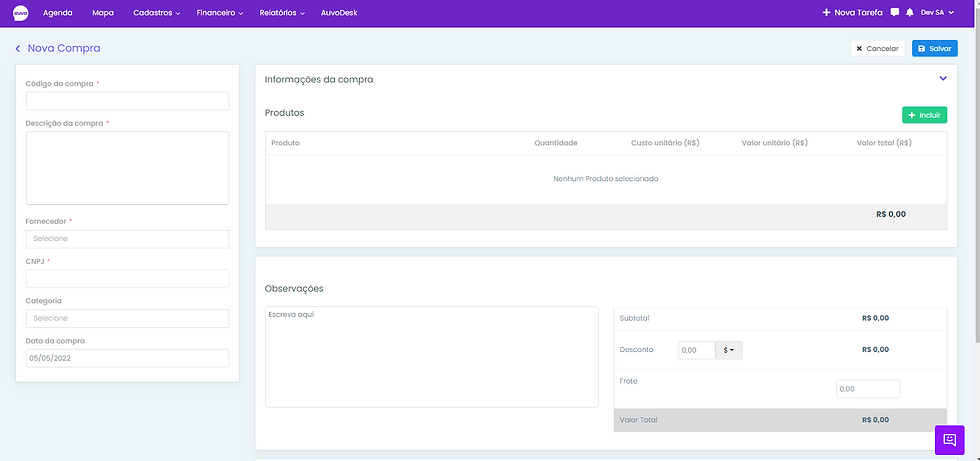Click the Descrição da compra text area
Viewport: 980px width, 461px height.
(x=128, y=168)
